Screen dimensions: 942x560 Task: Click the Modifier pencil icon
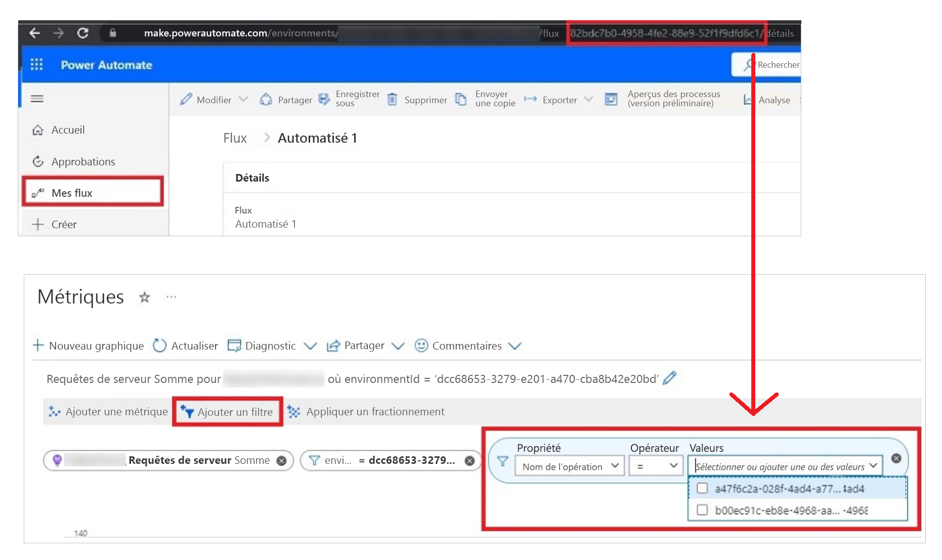[186, 100]
